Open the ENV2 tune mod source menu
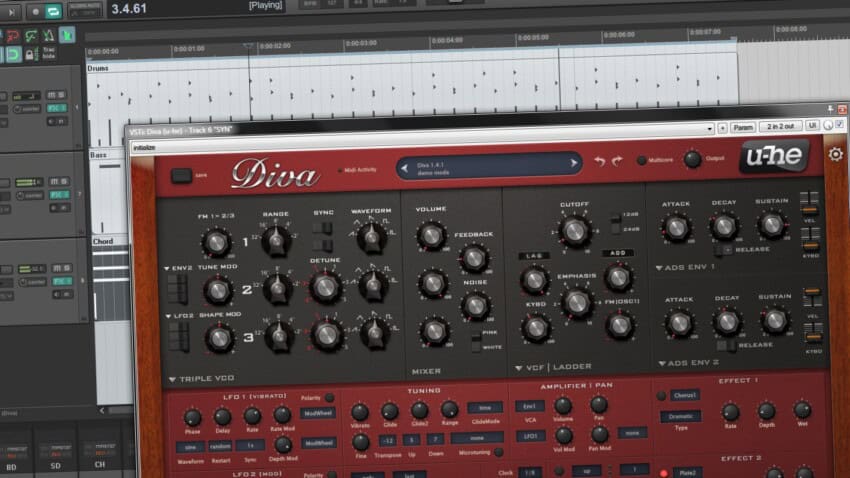 click(x=178, y=268)
